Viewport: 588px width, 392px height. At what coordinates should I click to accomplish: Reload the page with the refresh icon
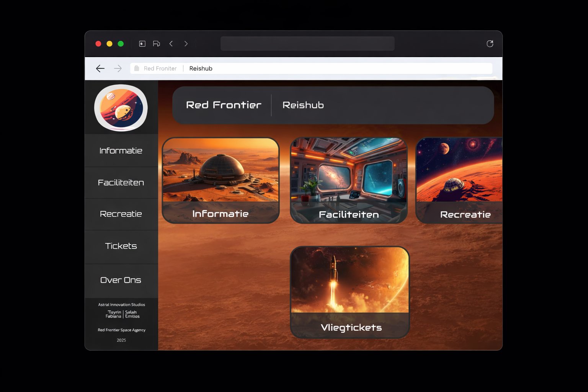click(490, 44)
